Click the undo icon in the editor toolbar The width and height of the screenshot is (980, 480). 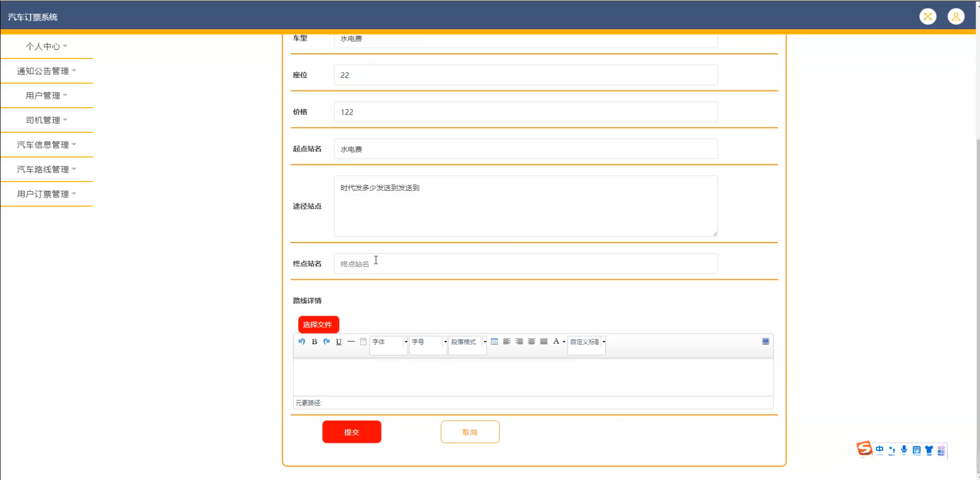(302, 341)
